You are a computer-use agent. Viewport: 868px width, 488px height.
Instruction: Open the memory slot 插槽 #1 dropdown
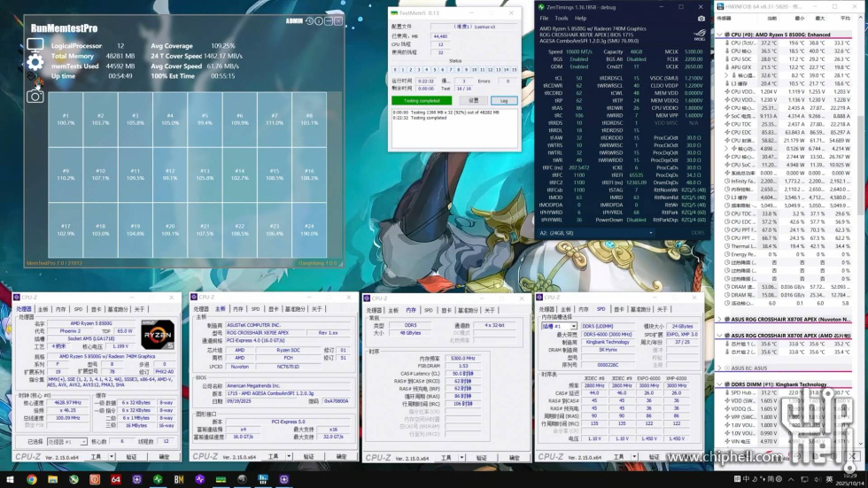coord(559,326)
